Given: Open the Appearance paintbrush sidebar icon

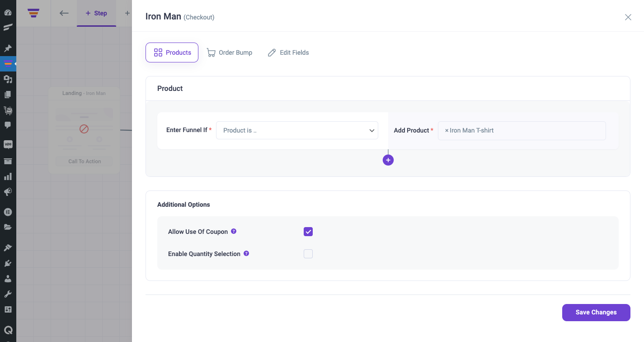Looking at the screenshot, I should pyautogui.click(x=8, y=247).
